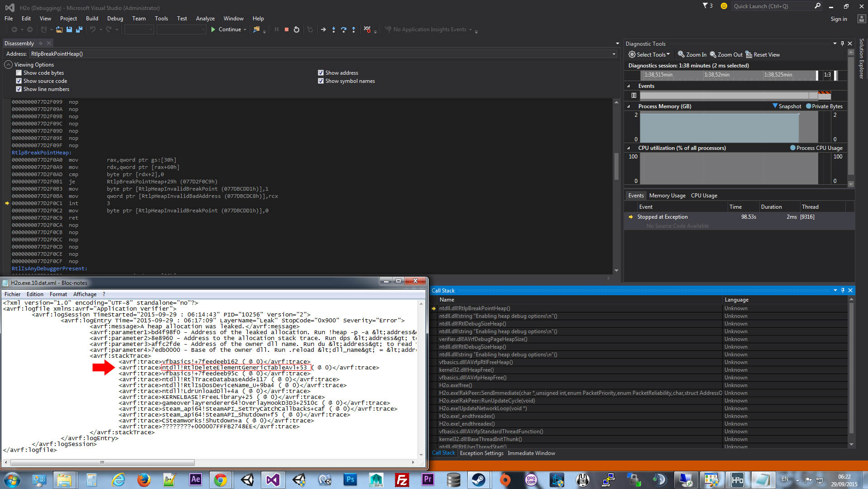Collapse the CPU utilization graph section

point(628,148)
